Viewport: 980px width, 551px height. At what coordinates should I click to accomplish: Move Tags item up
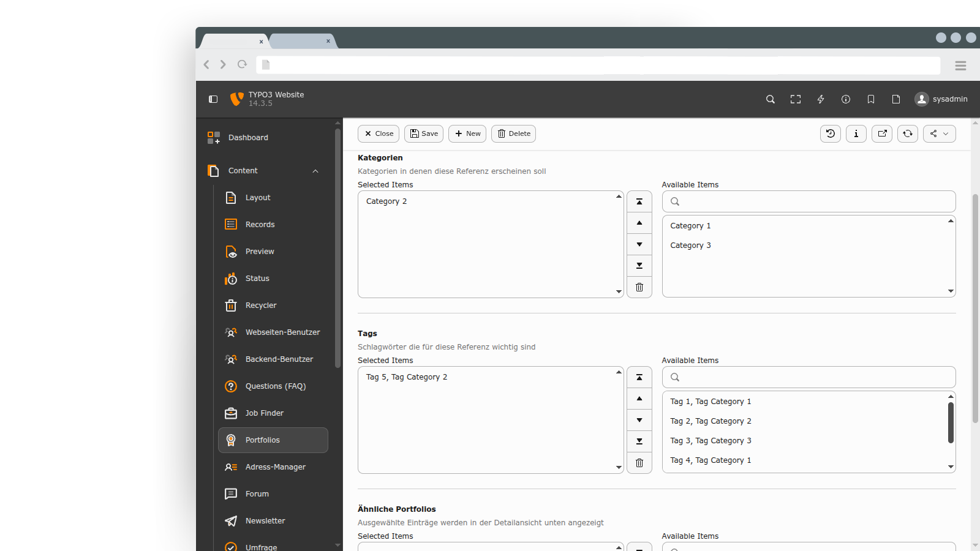(639, 399)
